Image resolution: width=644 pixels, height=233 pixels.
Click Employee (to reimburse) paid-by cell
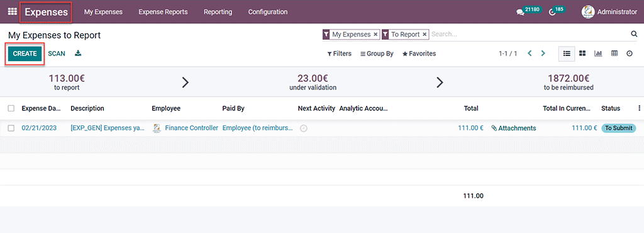click(x=257, y=128)
